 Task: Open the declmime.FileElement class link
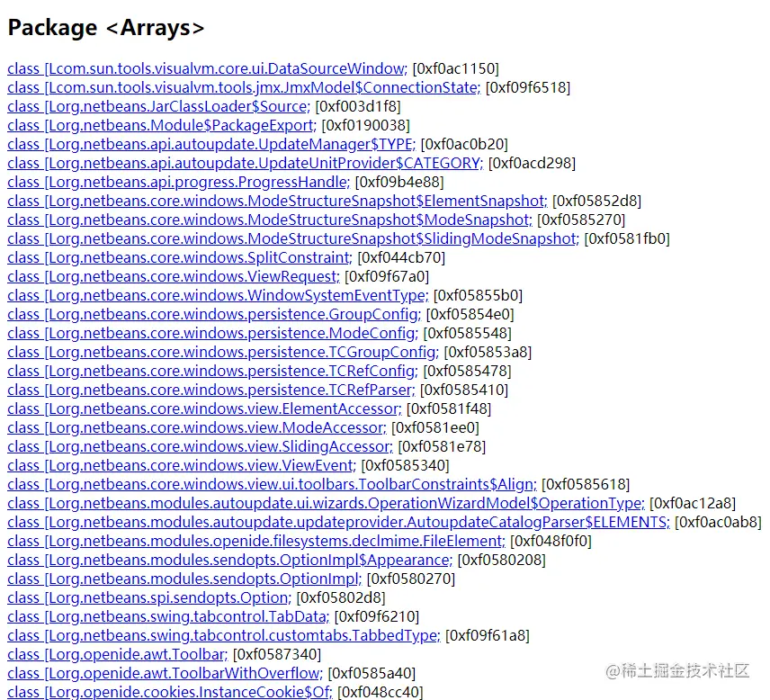click(x=256, y=542)
